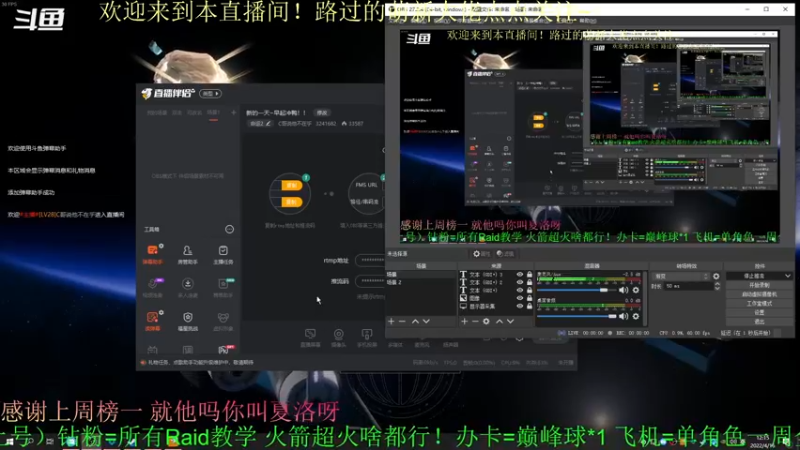Switch mode with the pill button beside logo
The height and width of the screenshot is (450, 800).
click(x=211, y=93)
